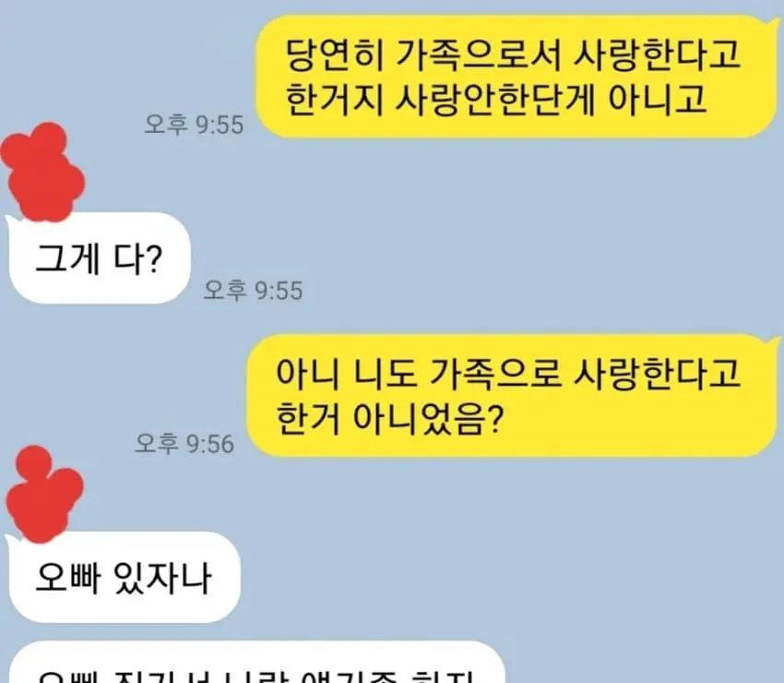Click "아니었음?" in the second yellow message
The width and height of the screenshot is (784, 683).
click(x=428, y=418)
